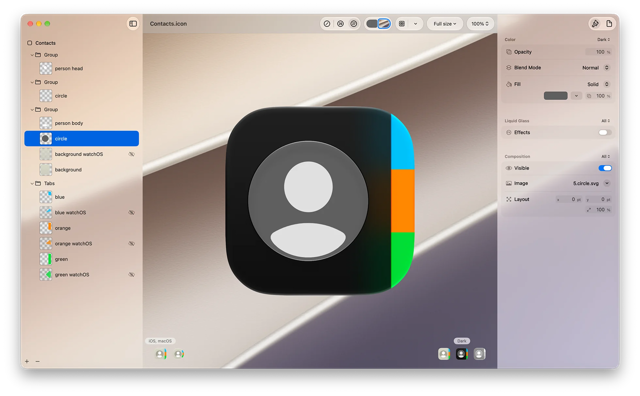This screenshot has width=640, height=396.
Task: Select the person head layer
Action: tap(82, 69)
